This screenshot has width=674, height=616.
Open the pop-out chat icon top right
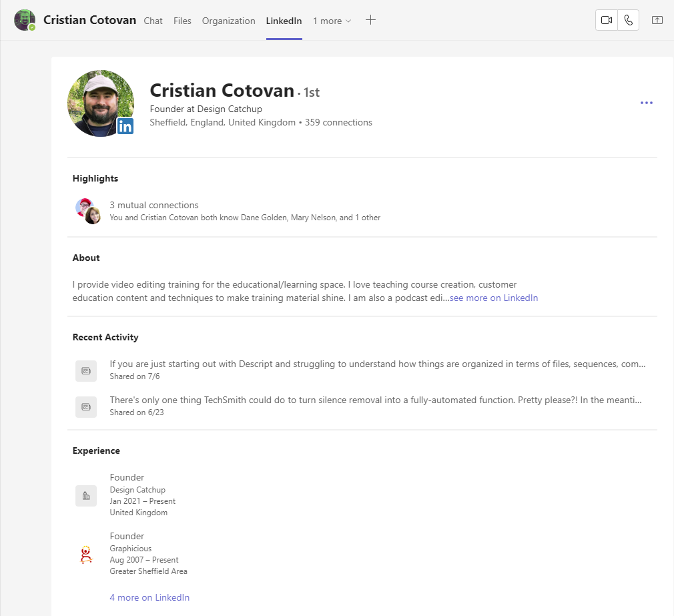pyautogui.click(x=657, y=20)
